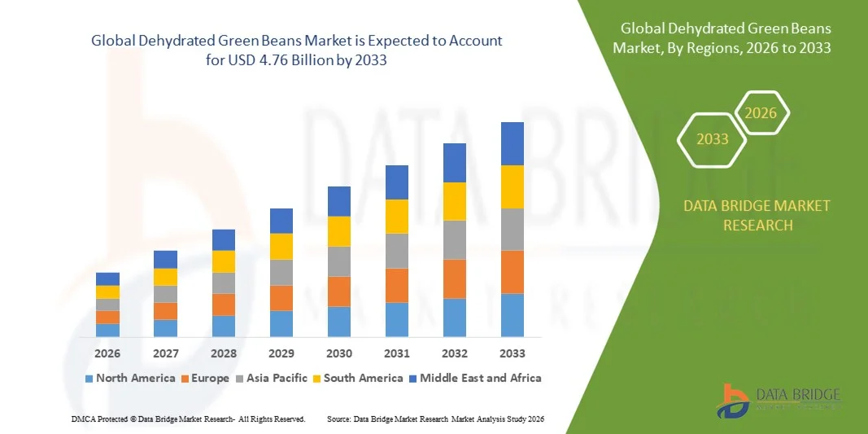This screenshot has width=868, height=434.
Task: Click the orange segment of the 2030 bar
Action: click(x=339, y=291)
